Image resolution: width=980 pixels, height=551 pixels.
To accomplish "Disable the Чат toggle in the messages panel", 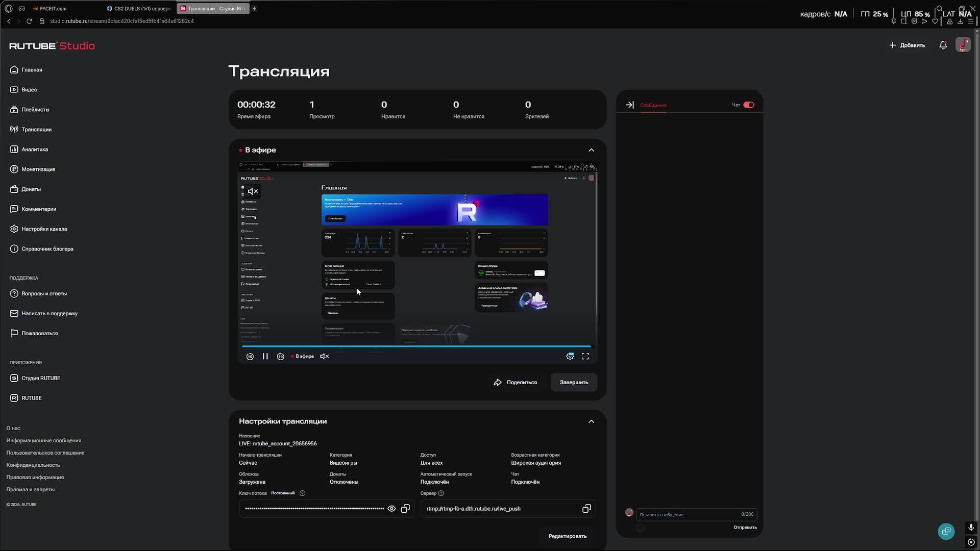I will tap(748, 105).
